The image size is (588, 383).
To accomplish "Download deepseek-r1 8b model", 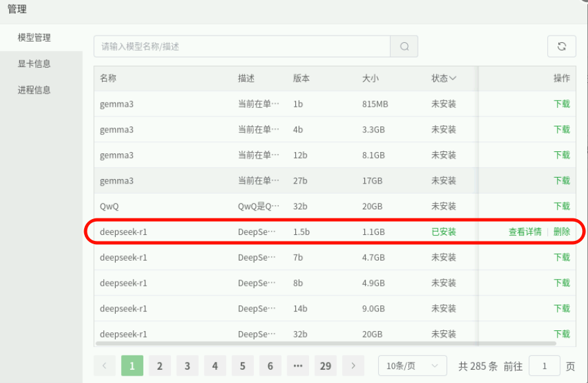I will click(562, 283).
